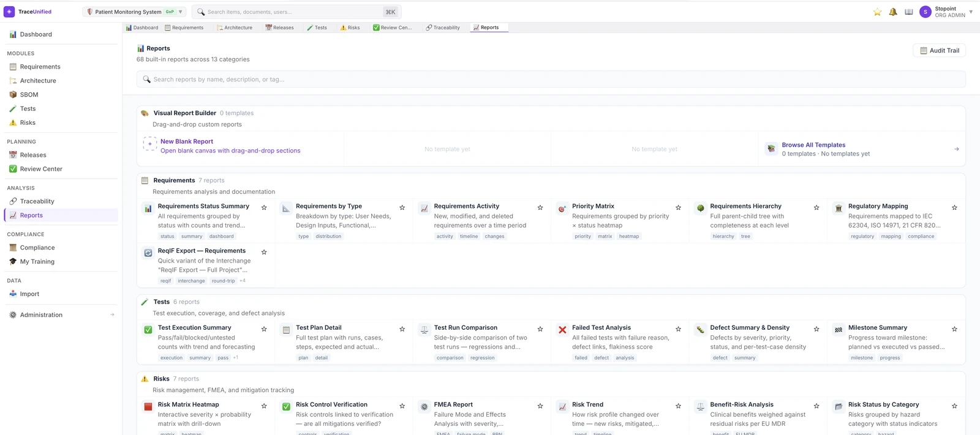The height and width of the screenshot is (435, 980).
Task: Favorite the Risk Trend report
Action: (678, 406)
